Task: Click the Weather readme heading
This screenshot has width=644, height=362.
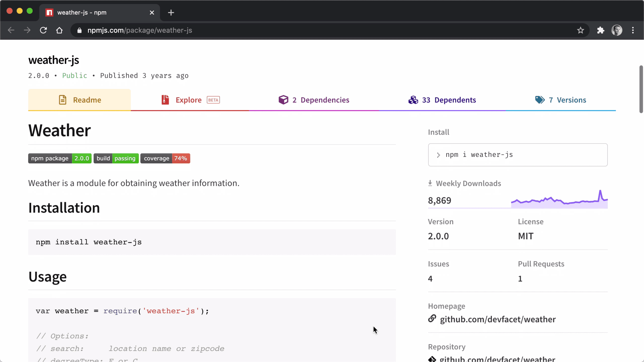Action: (x=59, y=130)
